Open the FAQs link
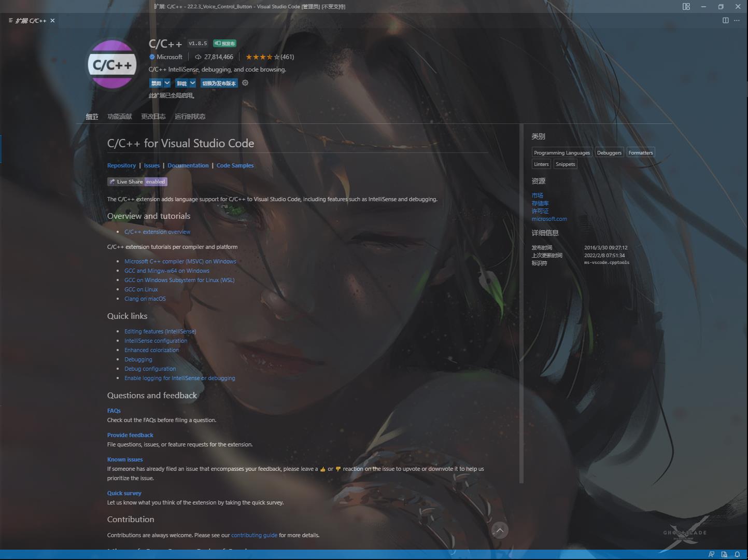The image size is (748, 560). pos(114,411)
